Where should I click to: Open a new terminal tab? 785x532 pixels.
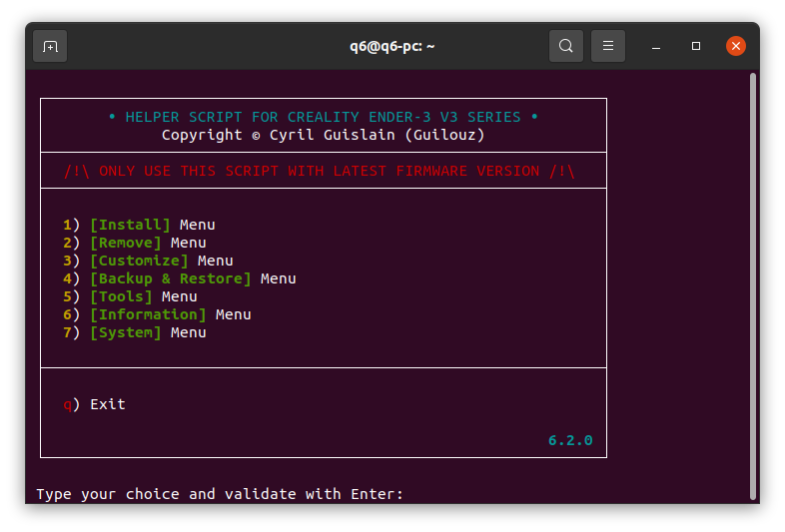pos(50,46)
